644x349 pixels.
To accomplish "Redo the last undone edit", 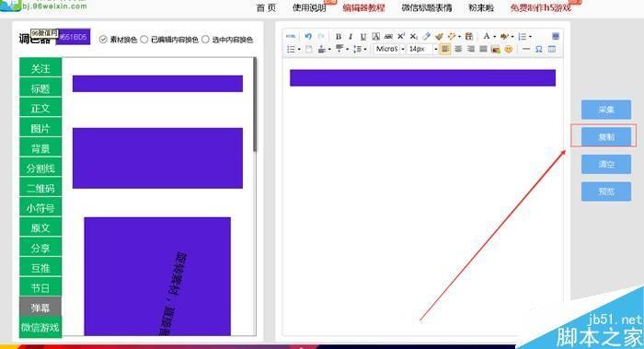I will [321, 36].
